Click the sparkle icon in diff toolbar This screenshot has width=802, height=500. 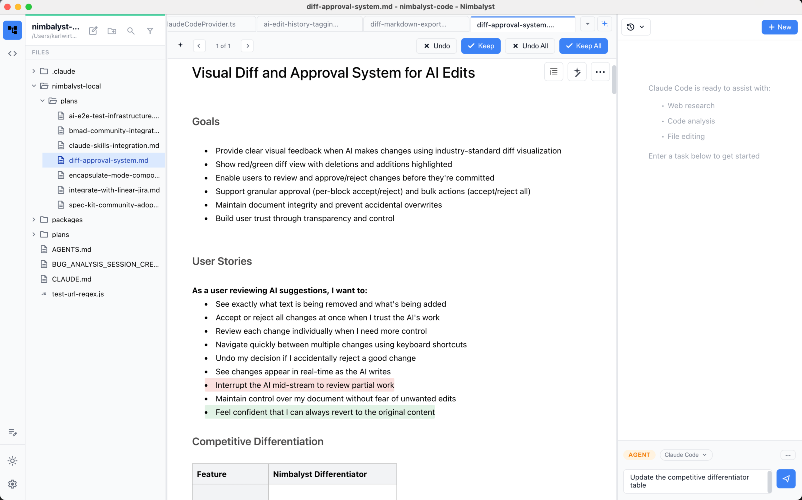pyautogui.click(x=180, y=46)
